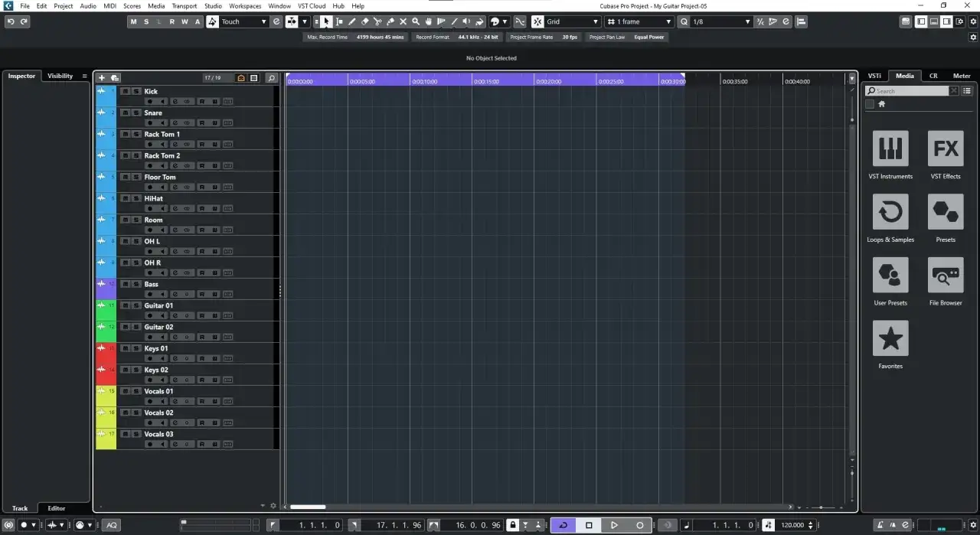Switch to the Visibility tab
Screen dimensions: 980x535
tap(60, 76)
